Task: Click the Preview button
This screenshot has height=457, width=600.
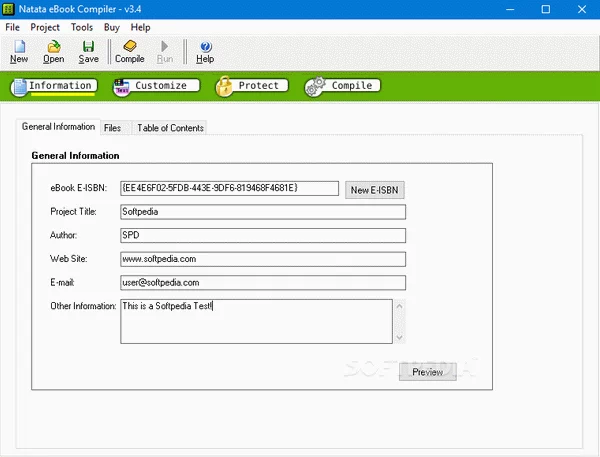Action: tap(427, 372)
